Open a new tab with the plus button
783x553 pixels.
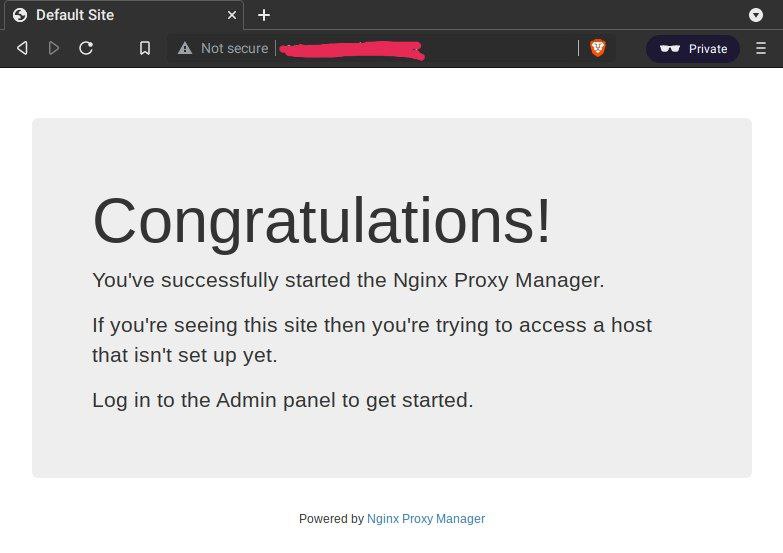click(264, 15)
